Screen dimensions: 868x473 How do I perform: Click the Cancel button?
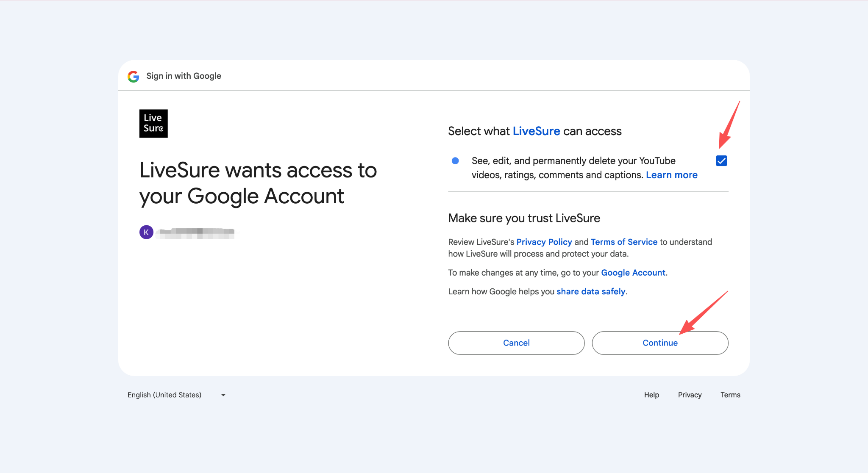click(x=516, y=343)
